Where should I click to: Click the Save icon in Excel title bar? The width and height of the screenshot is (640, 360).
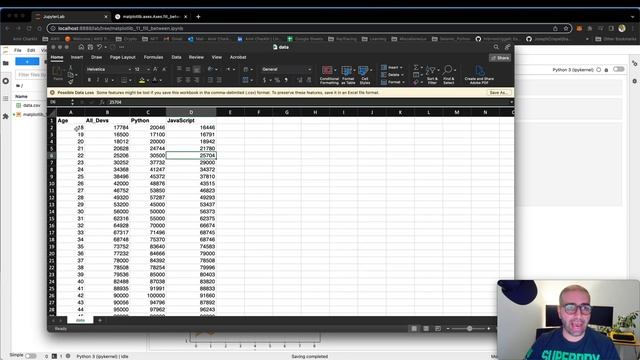90,47
